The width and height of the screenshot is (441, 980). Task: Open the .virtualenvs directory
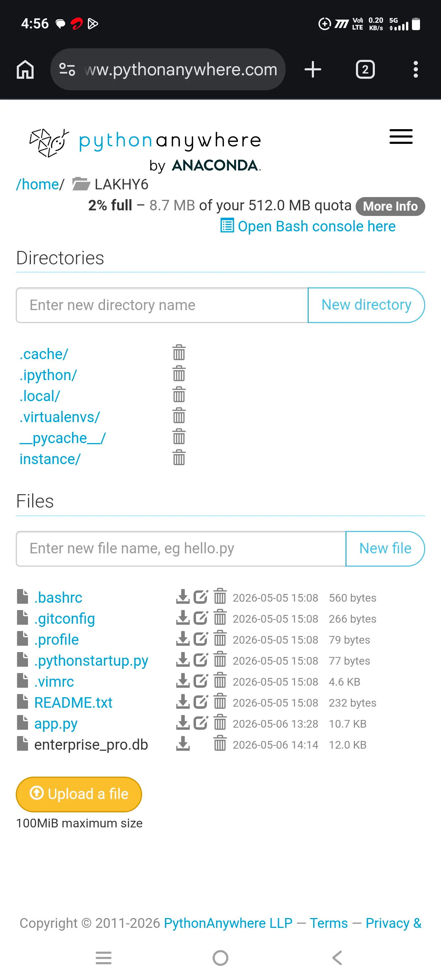[x=60, y=417]
